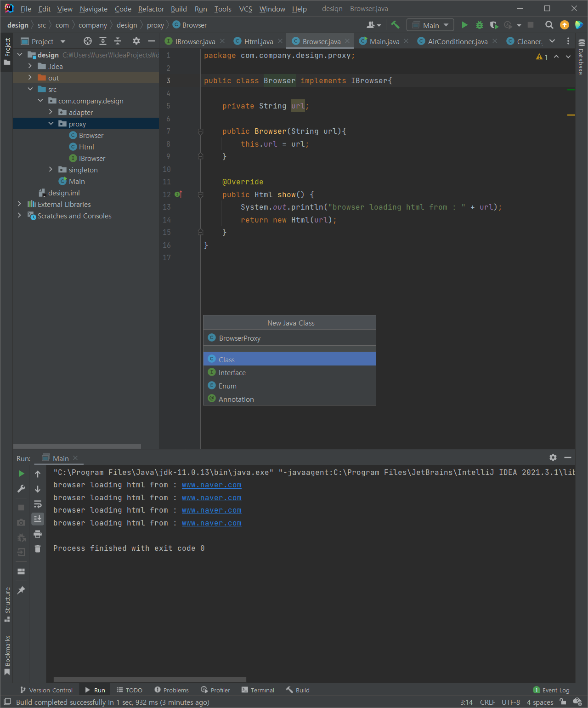Screen dimensions: 588x708
Task: Switch to IBrowser.java tab
Action: pyautogui.click(x=195, y=41)
